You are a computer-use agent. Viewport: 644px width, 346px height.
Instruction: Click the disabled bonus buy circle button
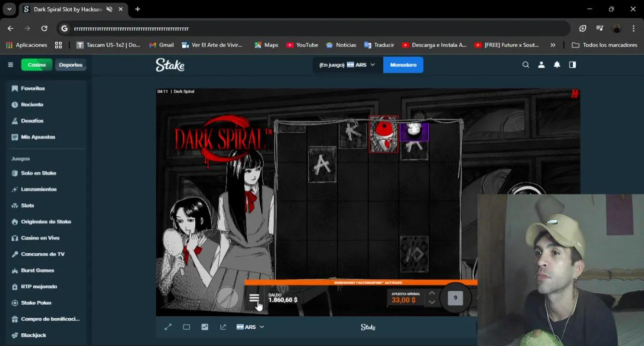[x=227, y=298]
